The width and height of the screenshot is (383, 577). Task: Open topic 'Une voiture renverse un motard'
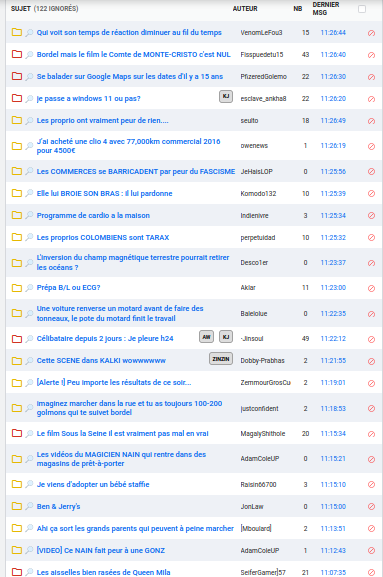pyautogui.click(x=120, y=314)
